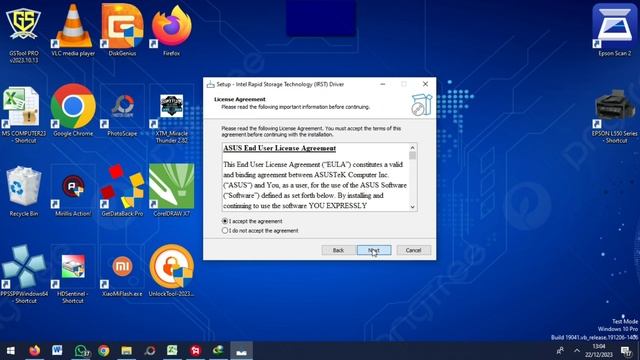Screen dimensions: 640x360
Task: Click the Setup installer title bar icon
Action: pos(211,84)
